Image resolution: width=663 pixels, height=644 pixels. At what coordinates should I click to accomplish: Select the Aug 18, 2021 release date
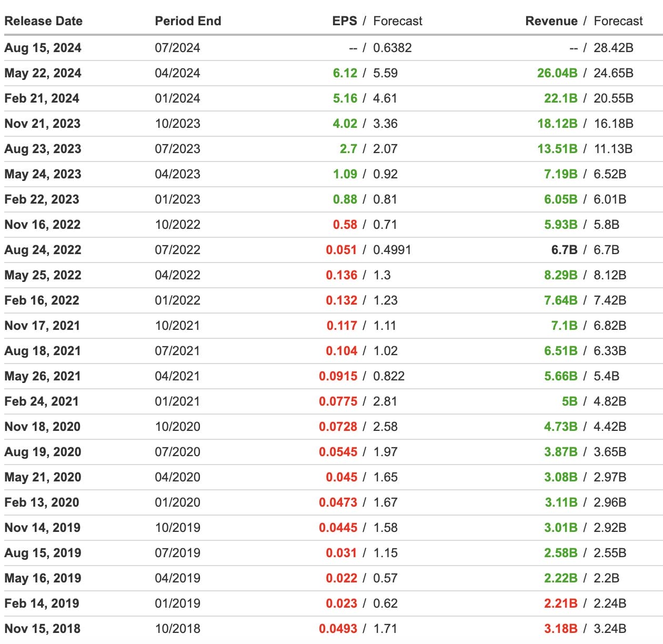point(42,351)
